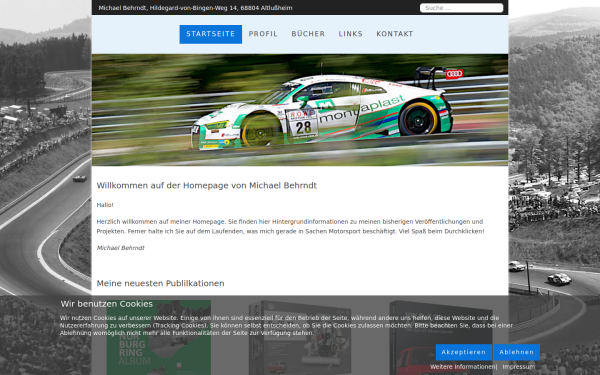
Task: Open the middle book cover thumbnail
Action: pyautogui.click(x=300, y=338)
